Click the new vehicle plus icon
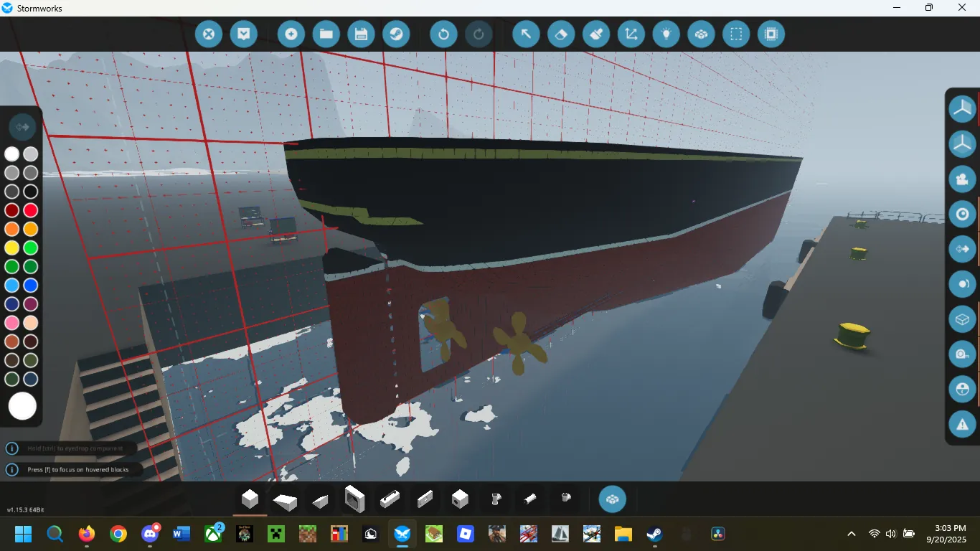980x551 pixels. click(x=291, y=34)
